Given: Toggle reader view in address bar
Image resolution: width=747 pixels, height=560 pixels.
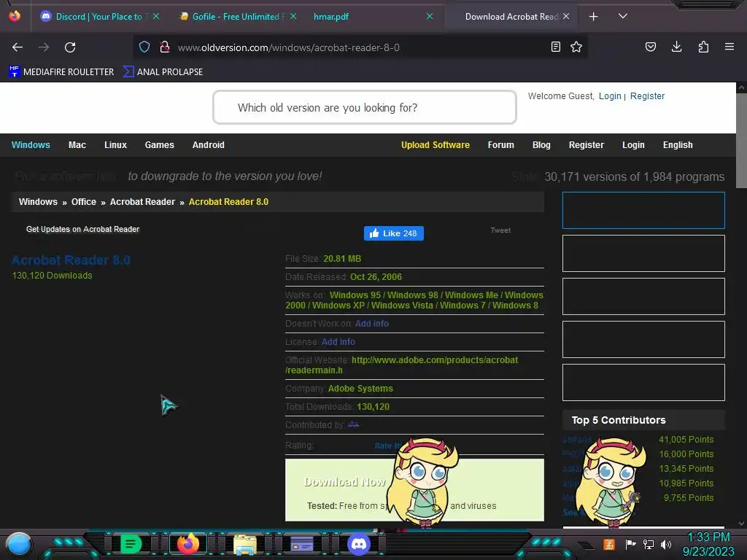Looking at the screenshot, I should [x=555, y=47].
